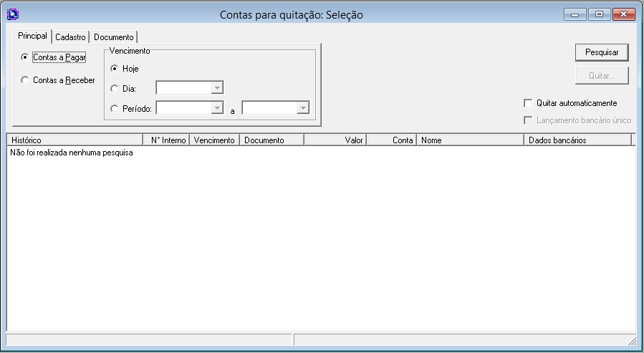Click the Pesquisar button
Viewport: 644px width, 353px height.
(602, 52)
